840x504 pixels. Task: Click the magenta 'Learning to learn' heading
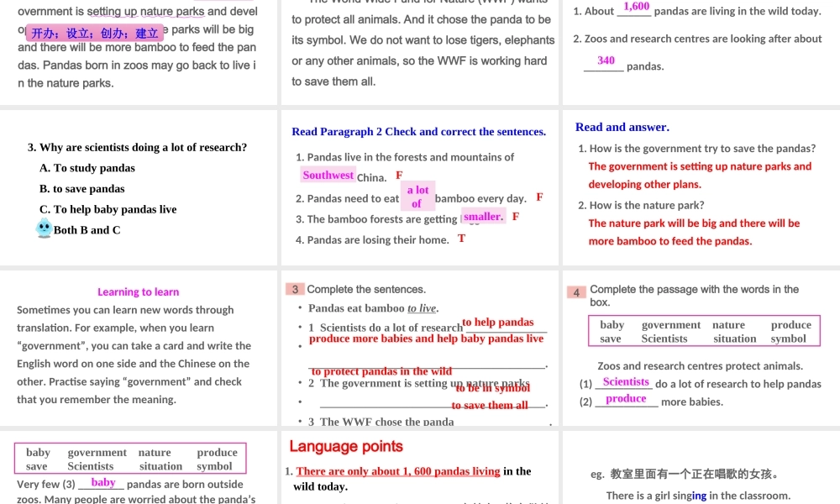pyautogui.click(x=139, y=292)
